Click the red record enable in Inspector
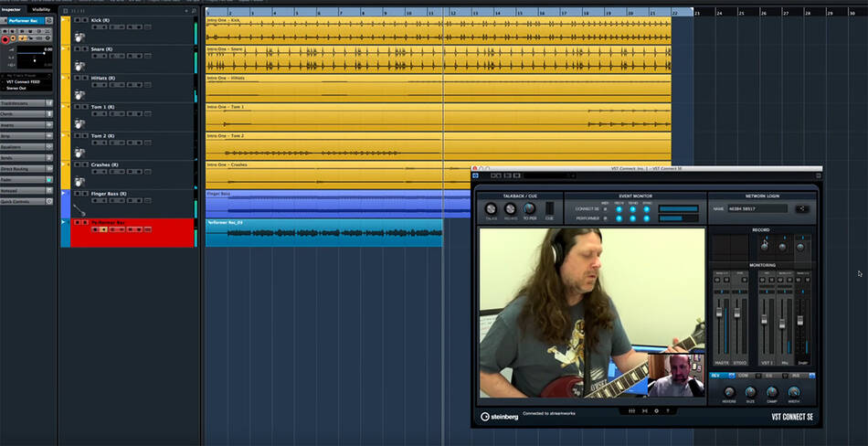The width and height of the screenshot is (868, 446). [5, 39]
